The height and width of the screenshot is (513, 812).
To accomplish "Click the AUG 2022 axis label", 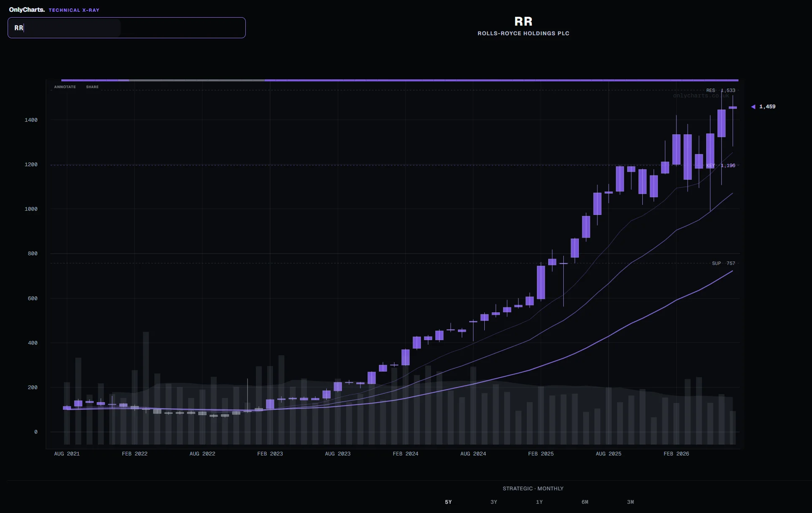I will (x=202, y=454).
